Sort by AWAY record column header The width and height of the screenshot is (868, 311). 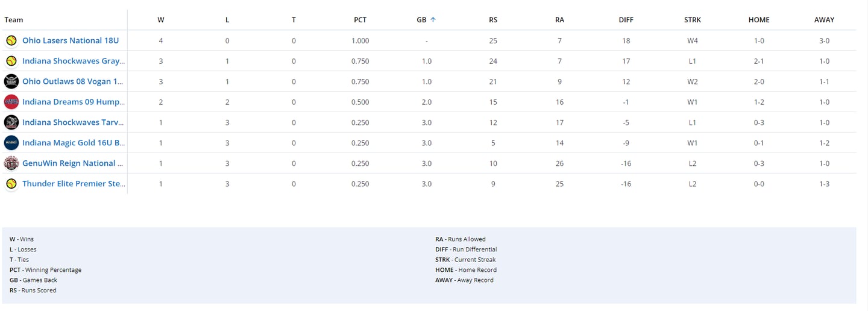pyautogui.click(x=824, y=20)
